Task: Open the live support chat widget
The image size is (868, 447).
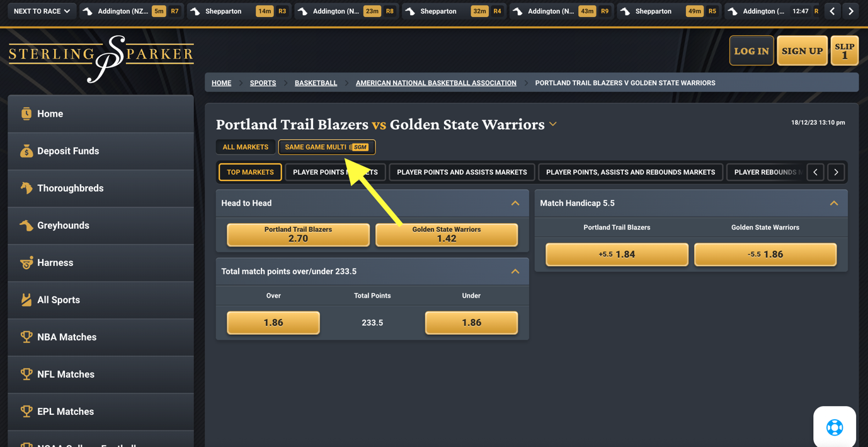Action: point(835,427)
